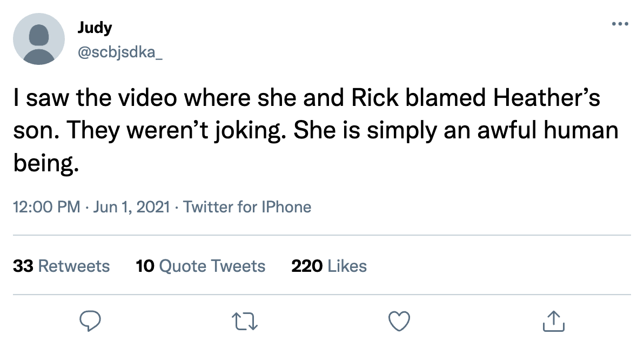This screenshot has height=361, width=644.
Task: Click the Twitter for iPhone source label
Action: click(x=247, y=207)
